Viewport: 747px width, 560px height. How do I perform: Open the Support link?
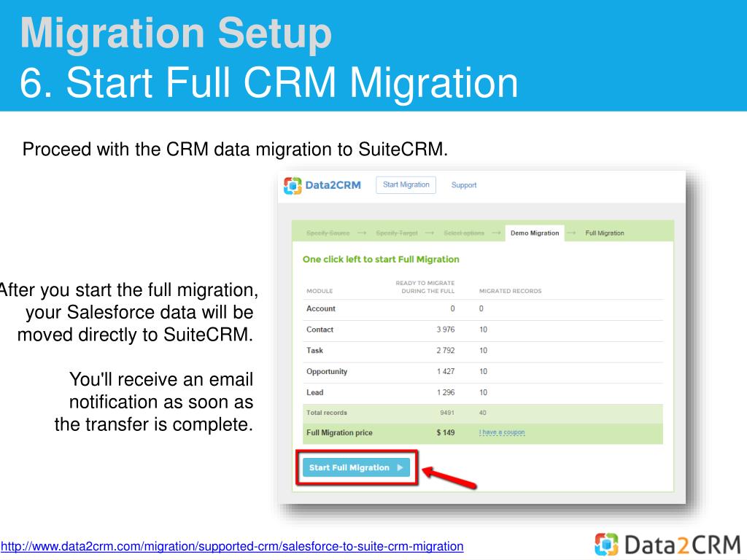[x=463, y=185]
